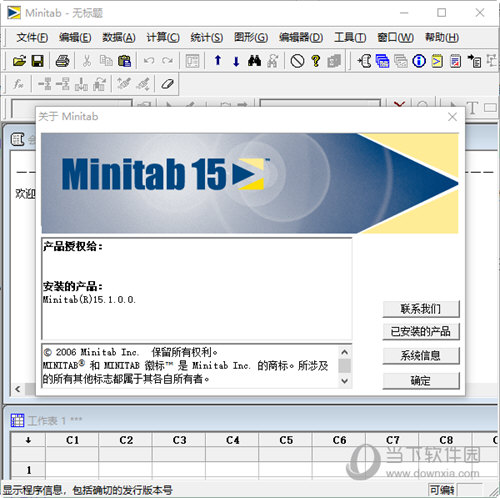The image size is (500, 498).
Task: Click the copyright text scrollbar thumb
Action: click(x=345, y=366)
